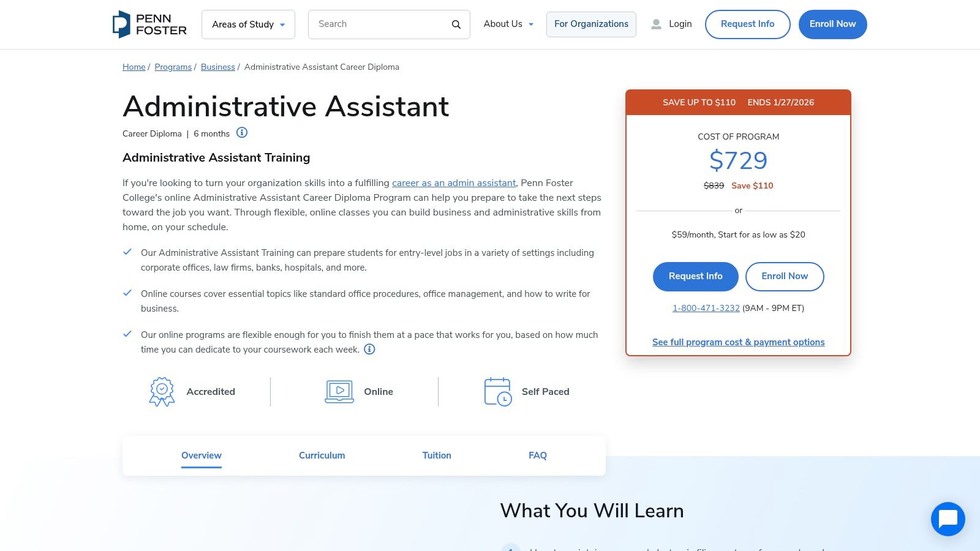This screenshot has height=551, width=980.
Task: Click the Self Paced calendar icon
Action: click(498, 392)
